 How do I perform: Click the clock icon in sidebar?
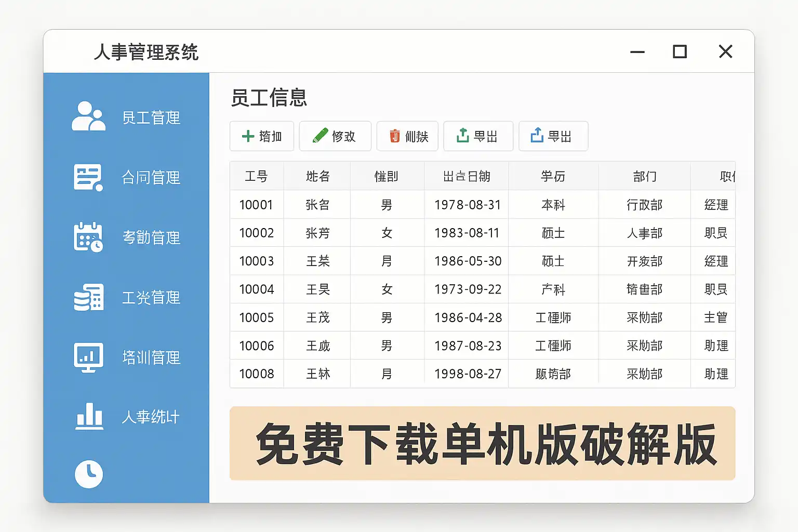pos(89,474)
